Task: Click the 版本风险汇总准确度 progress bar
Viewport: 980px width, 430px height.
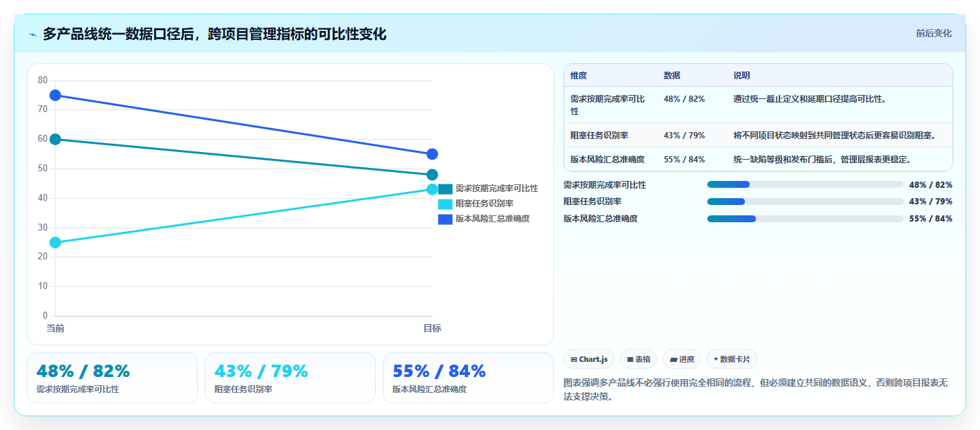Action: point(805,219)
